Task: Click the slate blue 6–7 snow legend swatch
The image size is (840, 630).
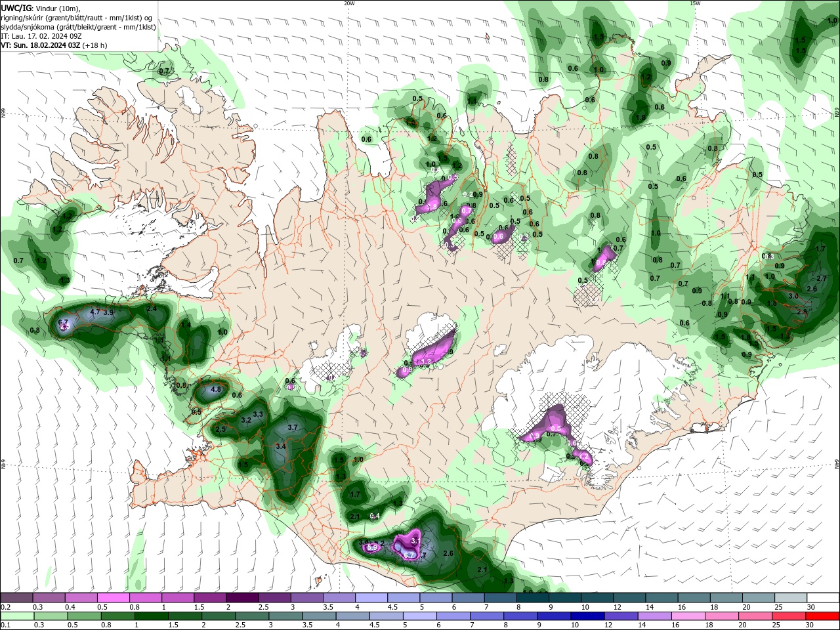Action: coord(469,598)
